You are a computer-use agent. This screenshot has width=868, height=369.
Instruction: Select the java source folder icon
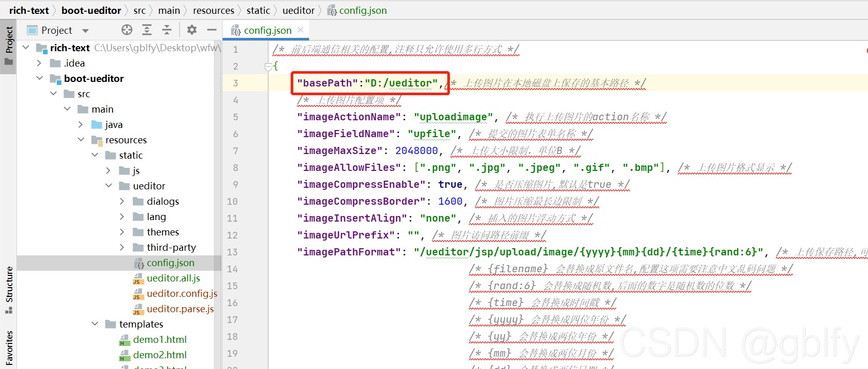pyautogui.click(x=97, y=124)
